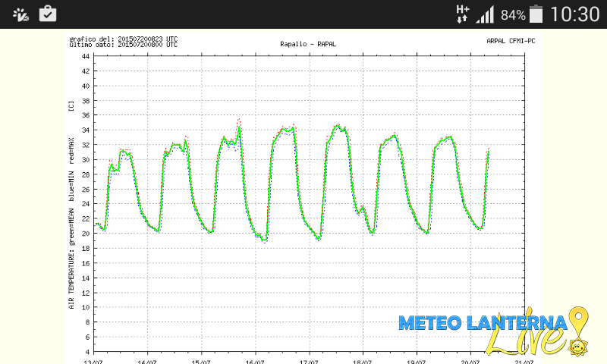607x364 pixels.
Task: Tap the signal strength bars icon
Action: (485, 14)
